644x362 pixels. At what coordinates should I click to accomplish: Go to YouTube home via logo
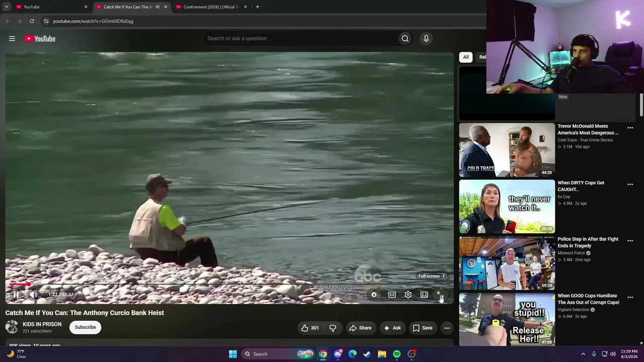(40, 39)
